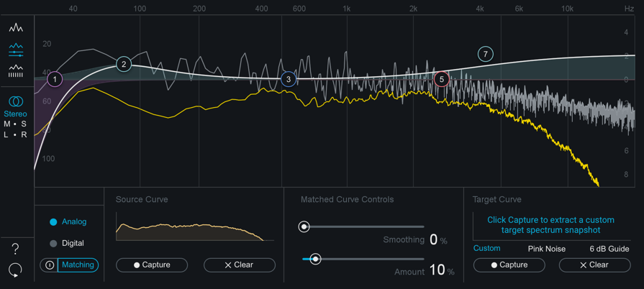644x289 pixels.
Task: Click the 10k frequency label
Action: point(567,9)
